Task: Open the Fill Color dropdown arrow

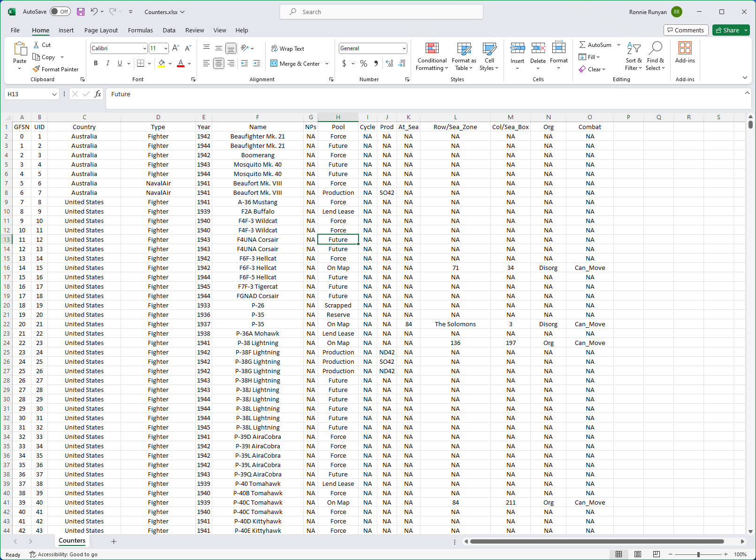Action: 170,63
